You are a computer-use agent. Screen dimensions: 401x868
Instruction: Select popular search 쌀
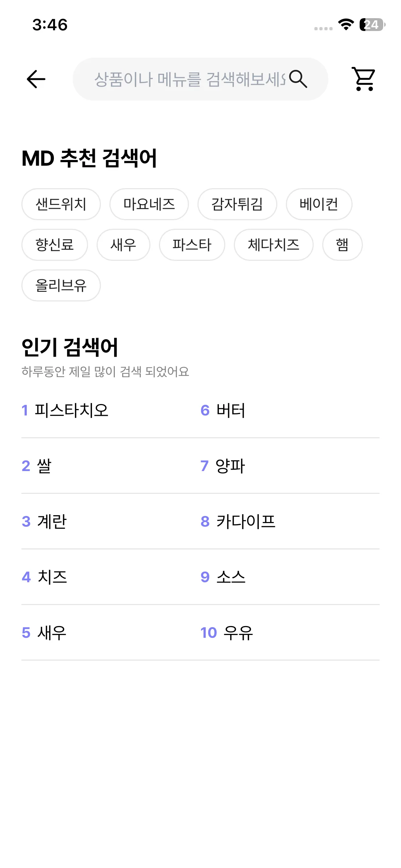[x=44, y=466]
